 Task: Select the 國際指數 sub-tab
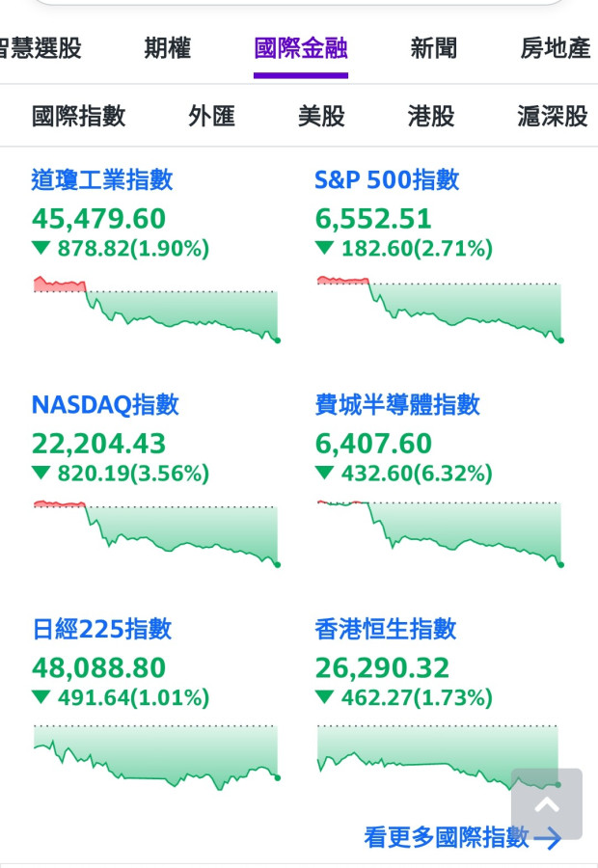pos(78,117)
